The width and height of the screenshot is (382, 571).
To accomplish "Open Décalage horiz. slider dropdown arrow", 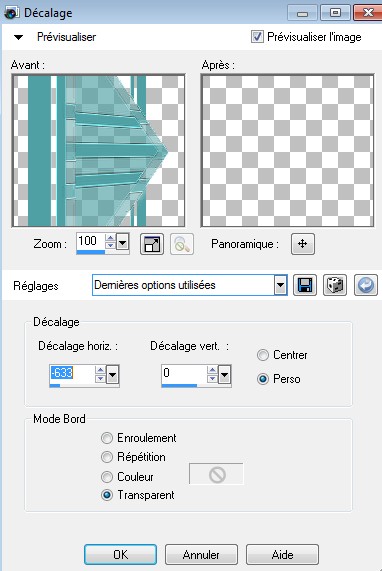I will coord(113,374).
